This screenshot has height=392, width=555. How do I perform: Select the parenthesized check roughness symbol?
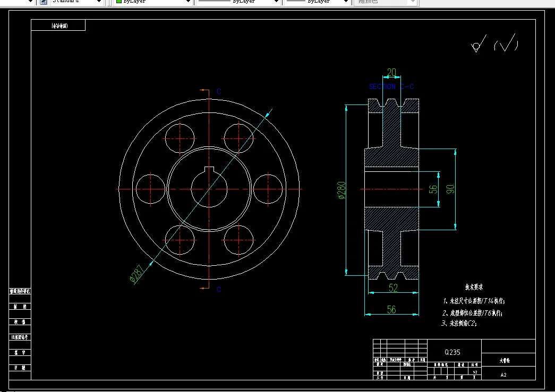[x=506, y=43]
